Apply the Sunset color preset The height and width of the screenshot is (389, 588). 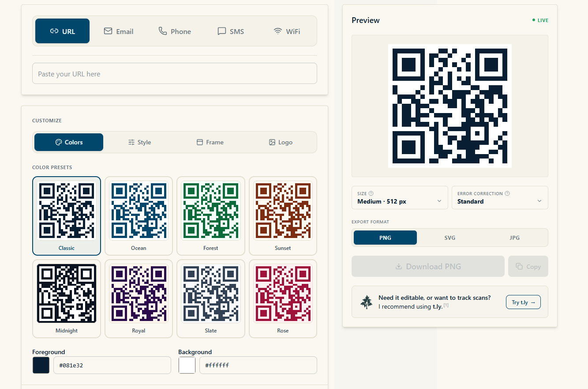[x=283, y=216]
